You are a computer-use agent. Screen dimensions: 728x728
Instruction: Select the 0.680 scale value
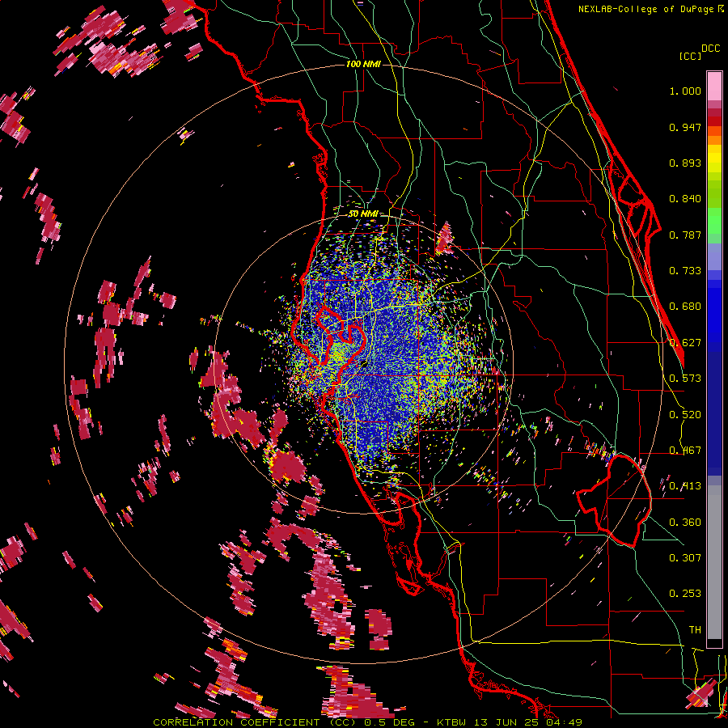pos(685,307)
